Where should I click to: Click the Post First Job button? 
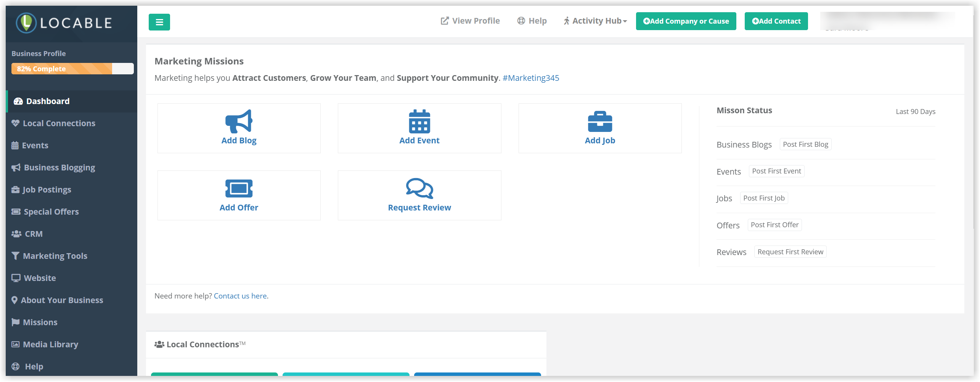tap(764, 198)
